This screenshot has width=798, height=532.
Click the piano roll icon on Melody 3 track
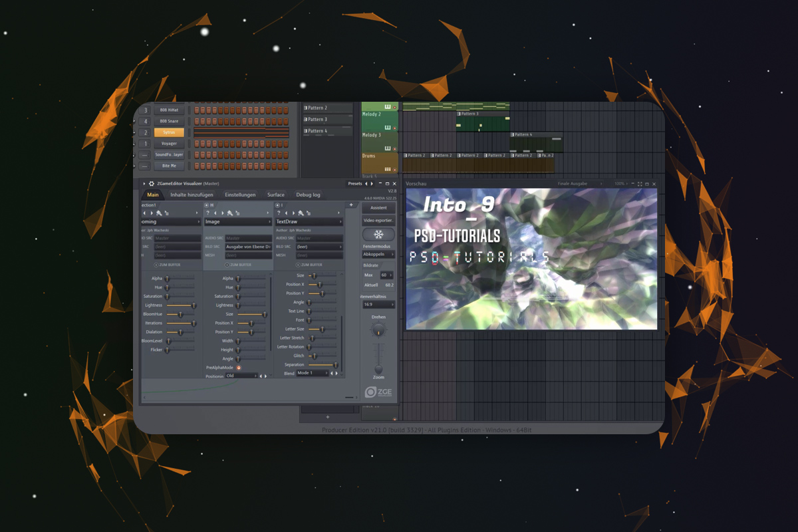tap(388, 148)
